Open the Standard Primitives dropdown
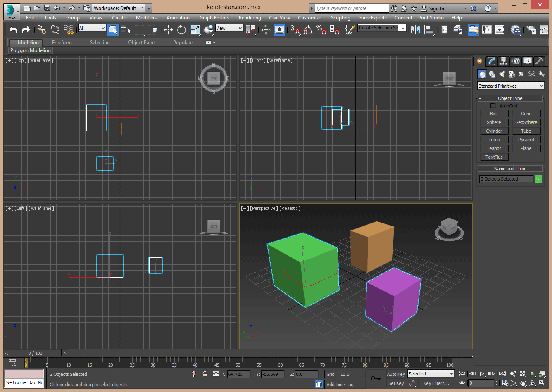 pos(511,86)
